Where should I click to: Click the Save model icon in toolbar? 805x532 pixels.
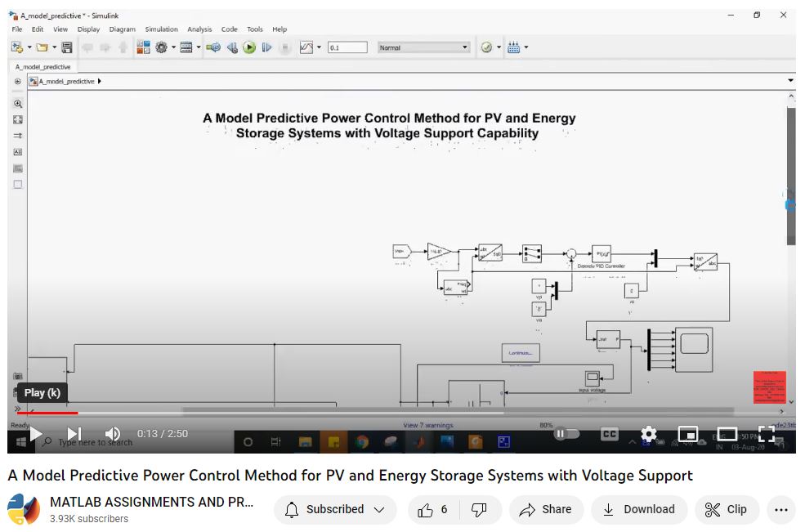click(x=67, y=47)
